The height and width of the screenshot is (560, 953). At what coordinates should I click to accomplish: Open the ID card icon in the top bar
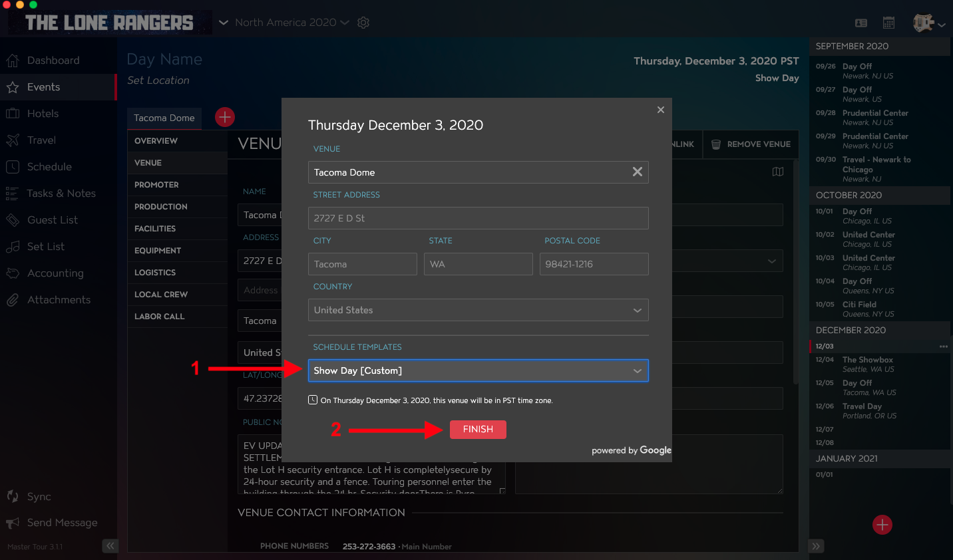pos(861,23)
